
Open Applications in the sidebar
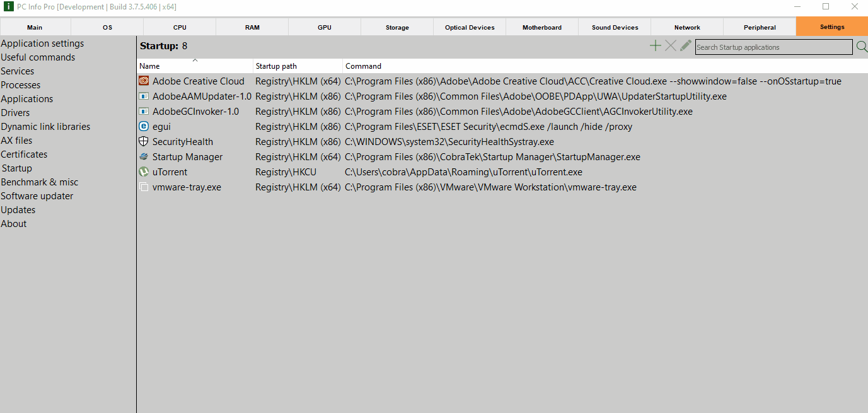[x=27, y=99]
